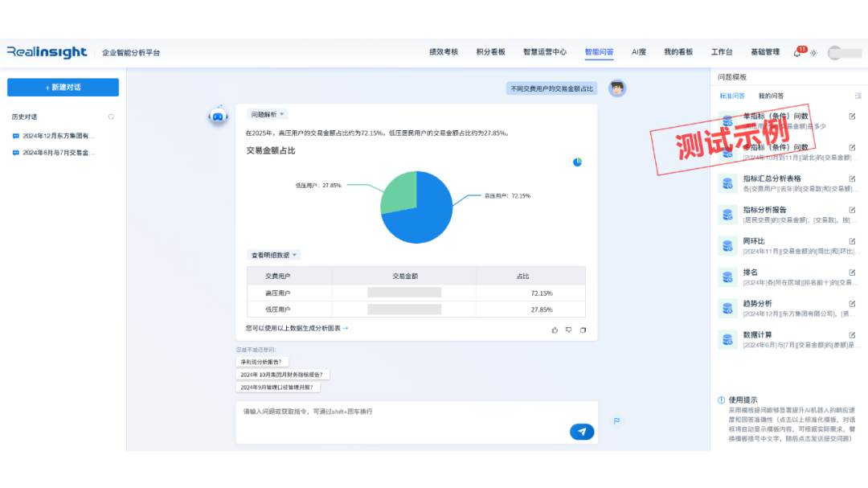Click the robot avatar beside the answer
The height and width of the screenshot is (488, 868).
pos(219,115)
